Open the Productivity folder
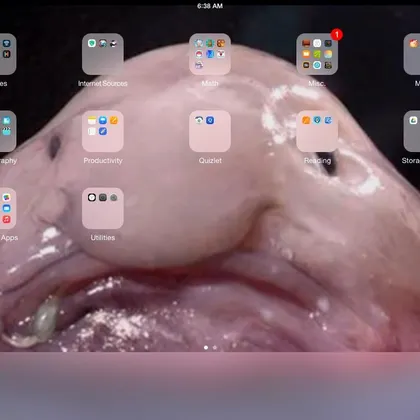The height and width of the screenshot is (420, 420). tap(103, 131)
